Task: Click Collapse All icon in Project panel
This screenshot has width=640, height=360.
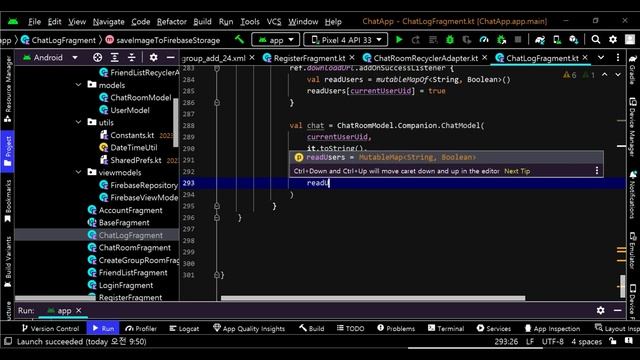Action: [x=131, y=58]
